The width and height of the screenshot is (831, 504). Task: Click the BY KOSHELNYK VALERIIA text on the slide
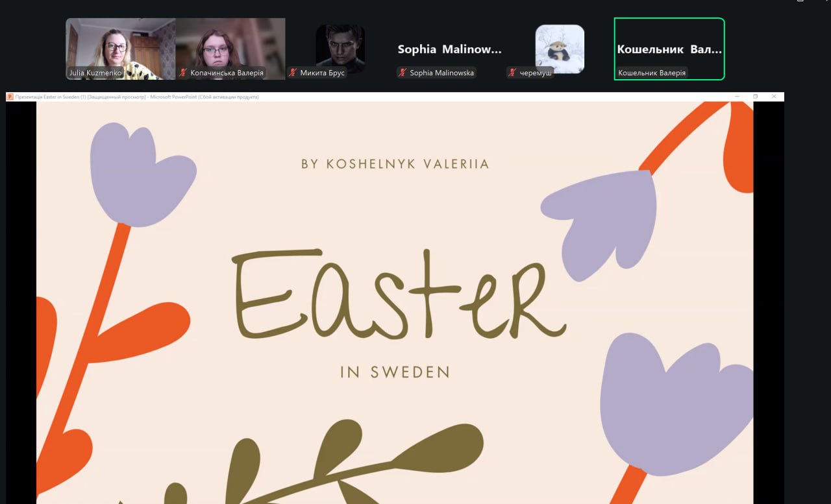[395, 164]
